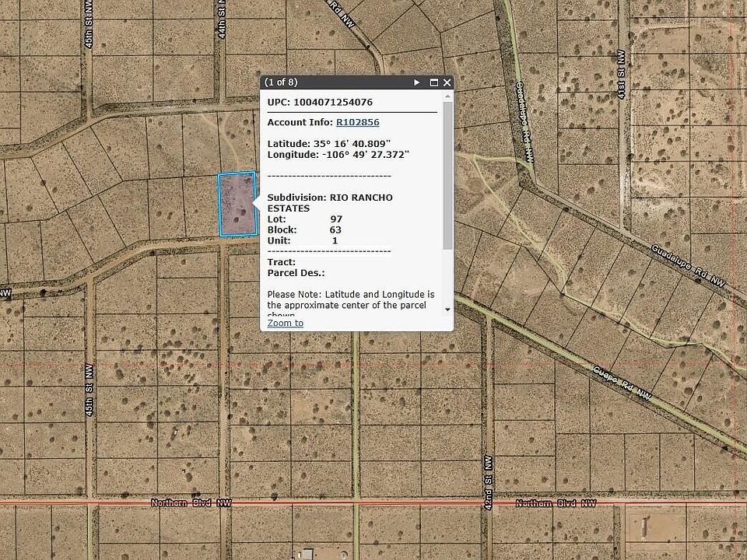Click the Cuapa Rd NW road label
The height and width of the screenshot is (560, 747).
coord(622,383)
